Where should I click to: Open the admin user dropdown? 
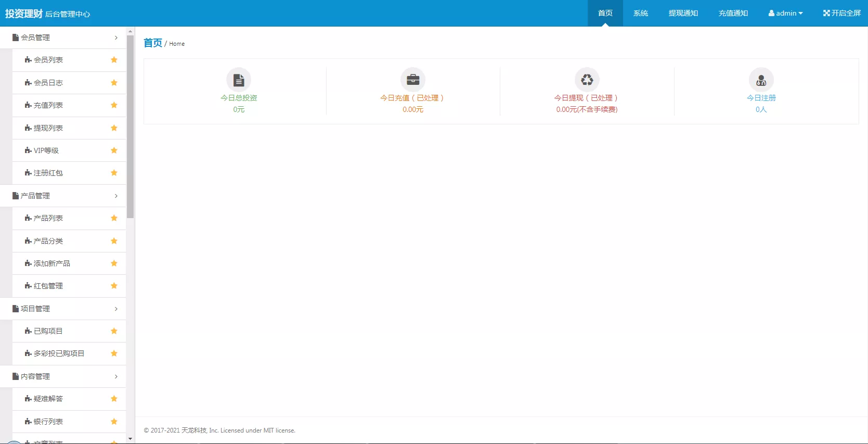(785, 13)
